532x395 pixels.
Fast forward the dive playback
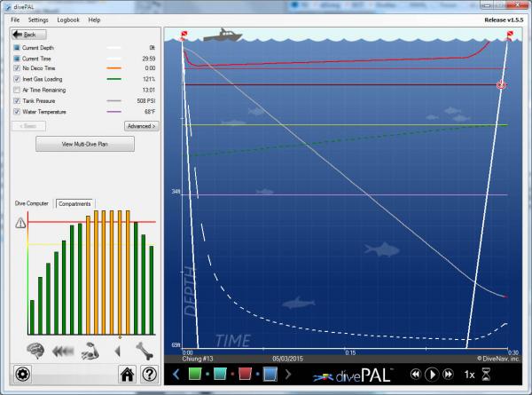tap(448, 375)
